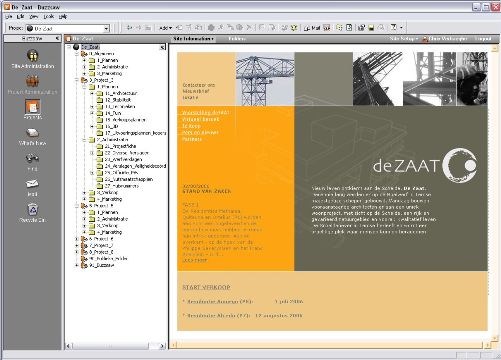Screen dimensions: 501x360
Task: Open the Recycle Bin sidebar icon
Action: [x=32, y=213]
